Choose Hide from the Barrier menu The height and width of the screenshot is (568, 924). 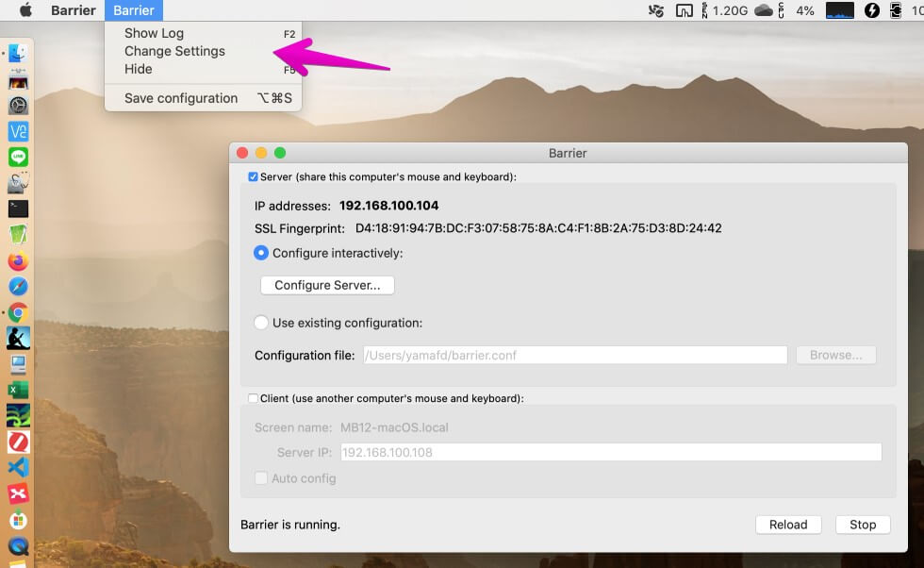click(204, 69)
